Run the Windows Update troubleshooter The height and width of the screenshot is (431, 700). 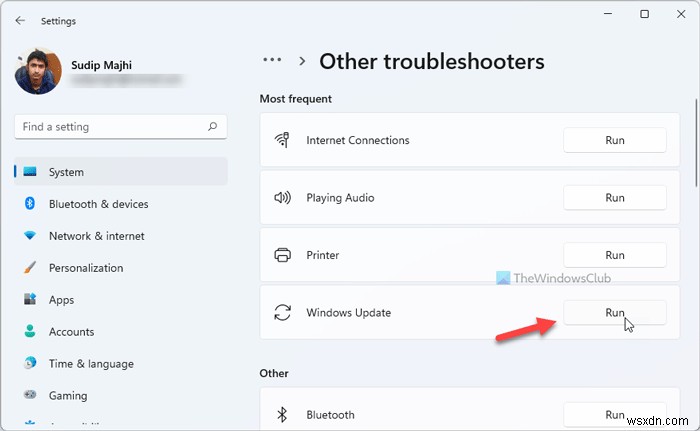[615, 313]
